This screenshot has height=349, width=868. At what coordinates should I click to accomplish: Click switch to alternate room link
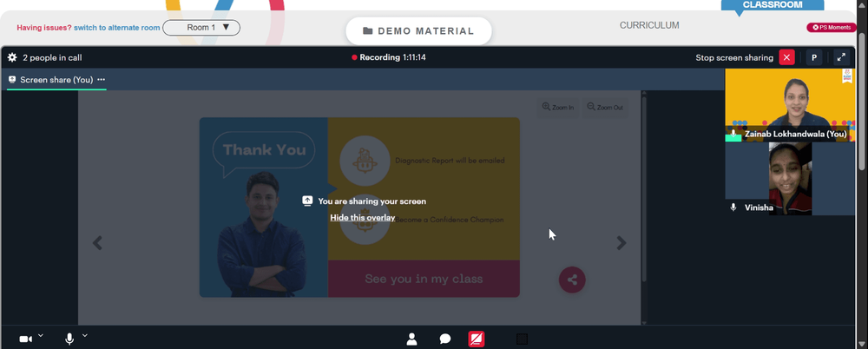point(117,27)
